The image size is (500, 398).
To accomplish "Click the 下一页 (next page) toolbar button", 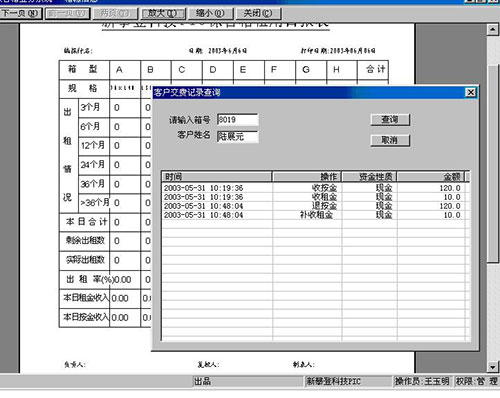I will coord(21,14).
